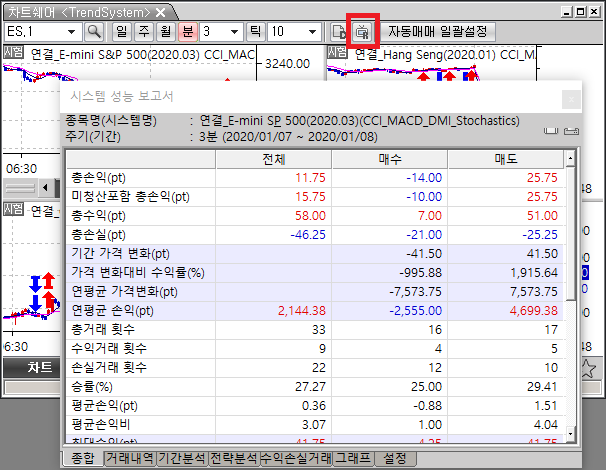608x470 pixels.
Task: Close the system performance report dialog
Action: (570, 98)
